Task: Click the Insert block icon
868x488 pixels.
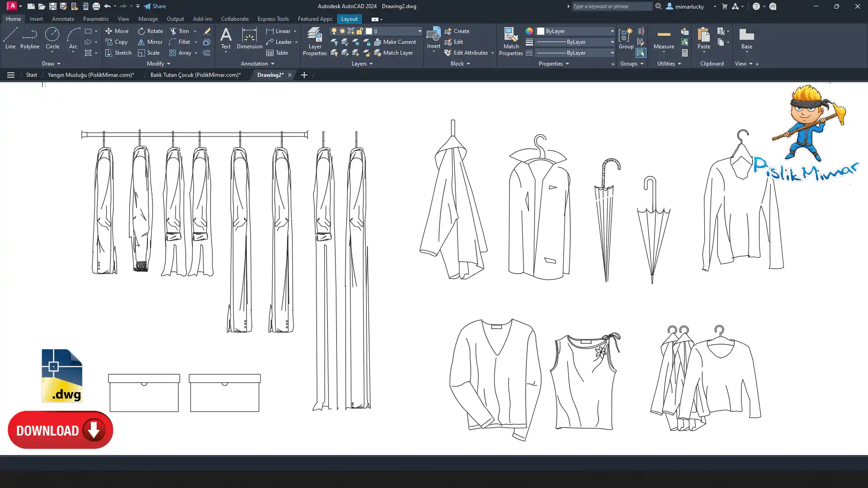Action: click(x=433, y=35)
